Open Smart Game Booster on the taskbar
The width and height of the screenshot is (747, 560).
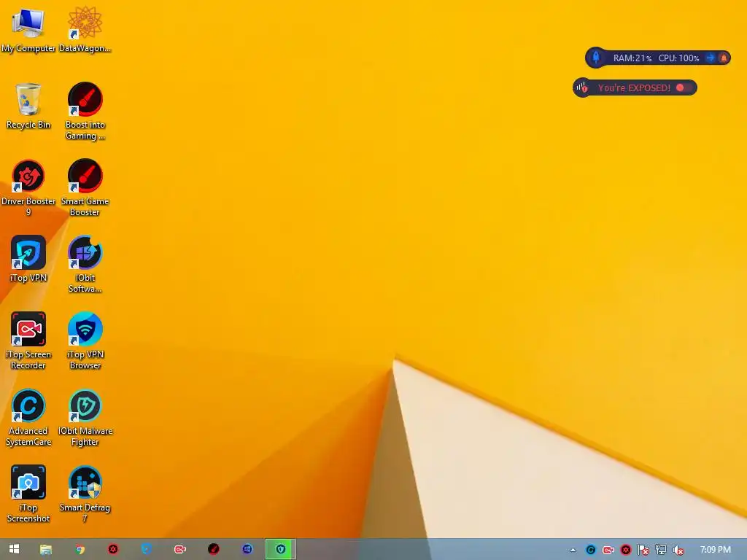214,550
